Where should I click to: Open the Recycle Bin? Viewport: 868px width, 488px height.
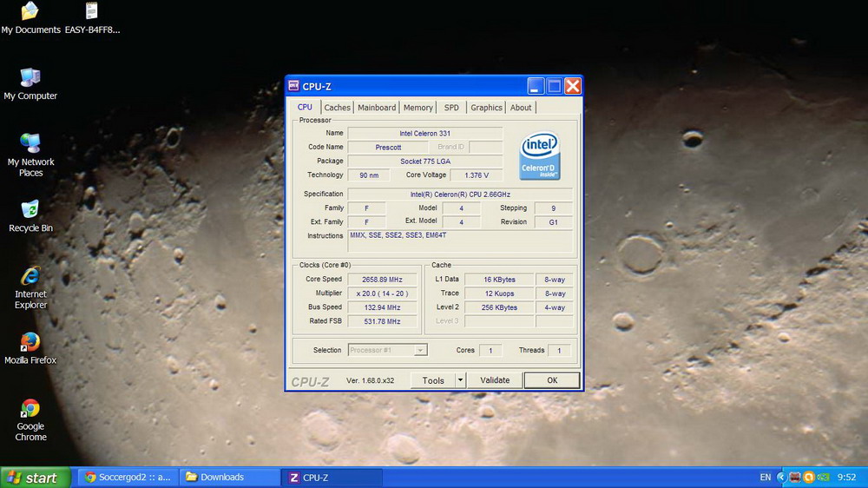click(30, 216)
